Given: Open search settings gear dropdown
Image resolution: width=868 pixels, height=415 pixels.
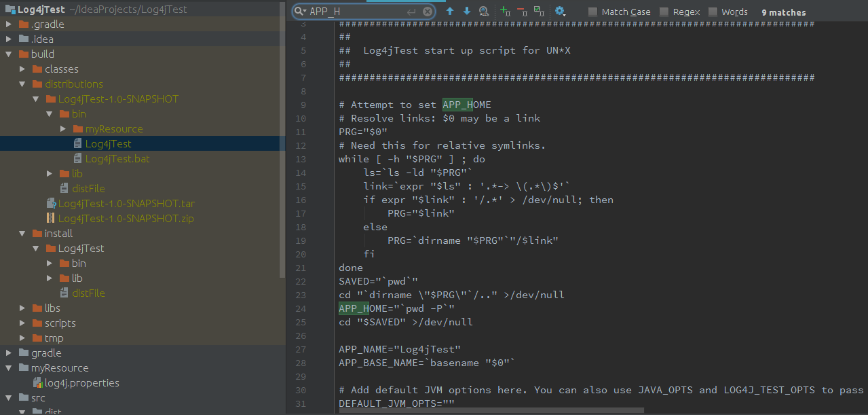Looking at the screenshot, I should tap(560, 12).
